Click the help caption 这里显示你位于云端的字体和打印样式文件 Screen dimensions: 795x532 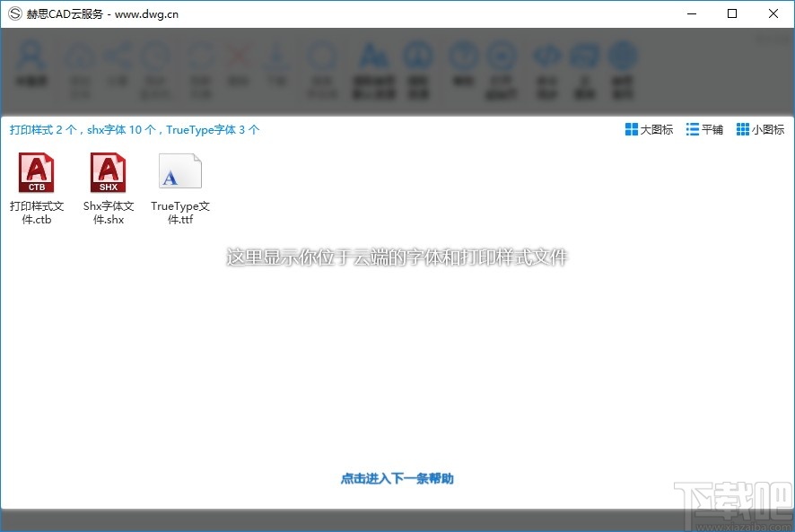click(x=397, y=257)
